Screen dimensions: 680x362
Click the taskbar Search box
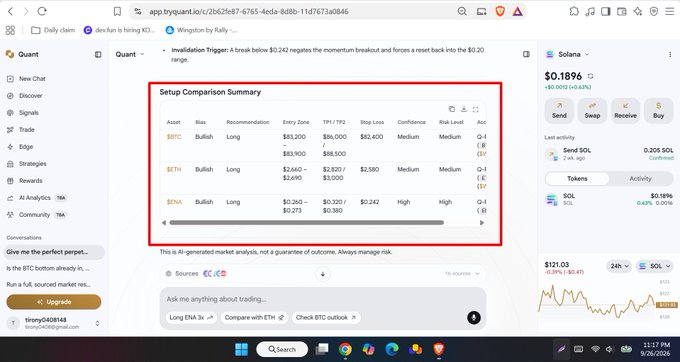[x=282, y=349]
